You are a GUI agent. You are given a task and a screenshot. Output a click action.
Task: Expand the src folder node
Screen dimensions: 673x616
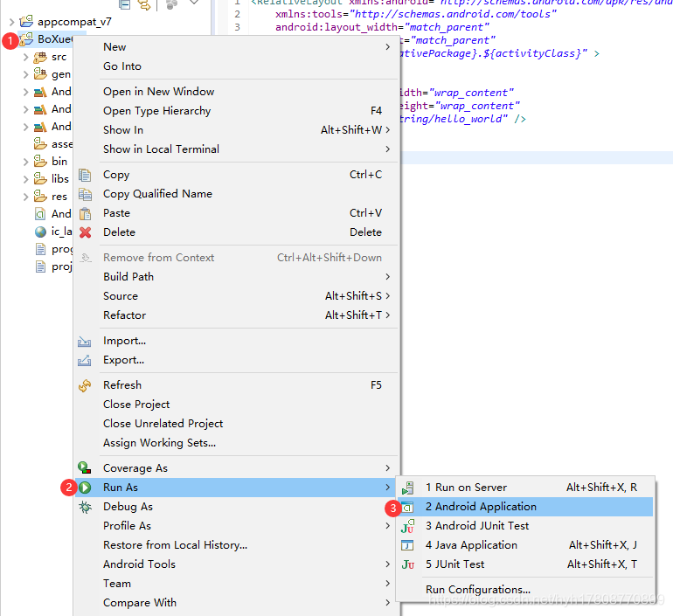[x=25, y=57]
